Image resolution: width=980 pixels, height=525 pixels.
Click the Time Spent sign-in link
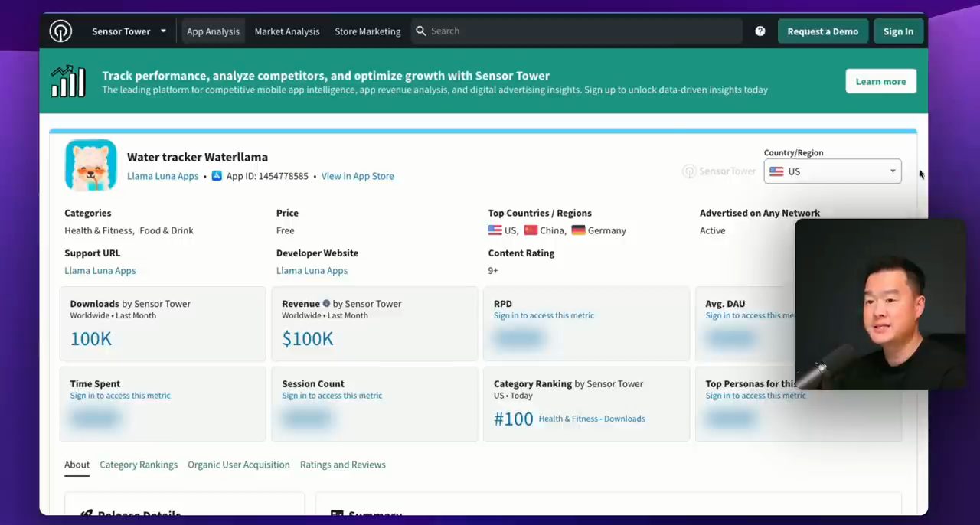coord(120,396)
